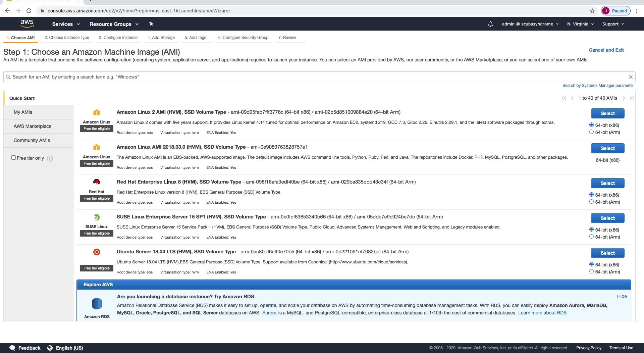Select 64-bit (x86) for SUSE Linux
The height and width of the screenshot is (353, 644).
[591, 230]
